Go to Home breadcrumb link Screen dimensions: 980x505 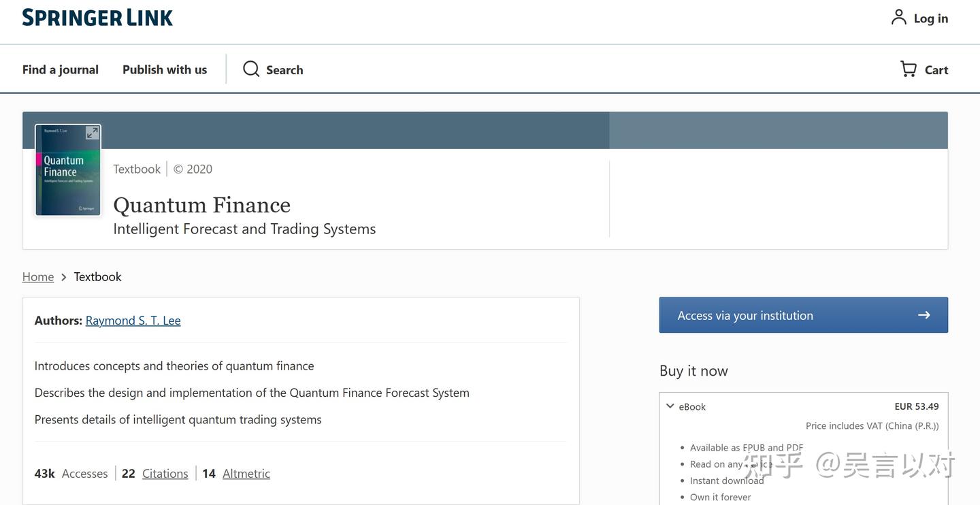click(38, 277)
